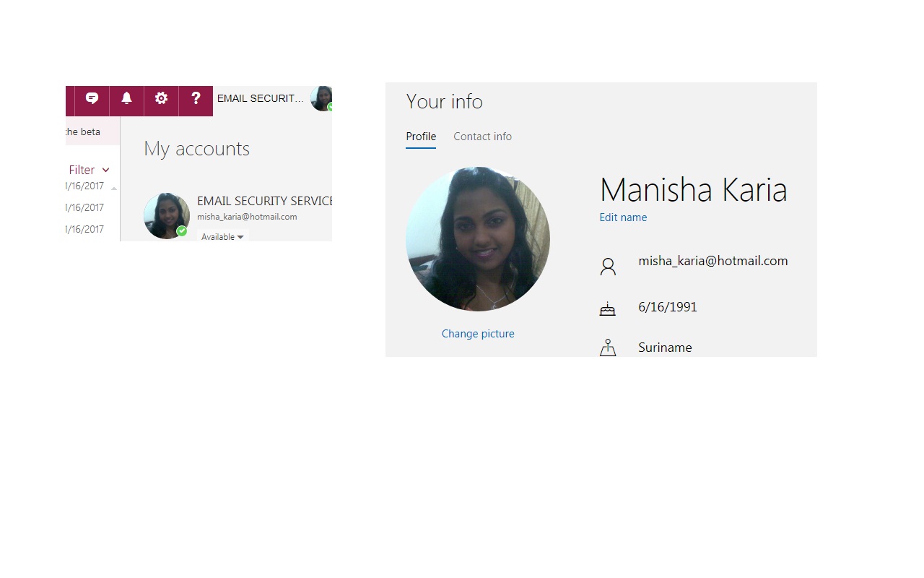Open the Available status dropdown
Image resolution: width=924 pixels, height=578 pixels.
(x=222, y=237)
